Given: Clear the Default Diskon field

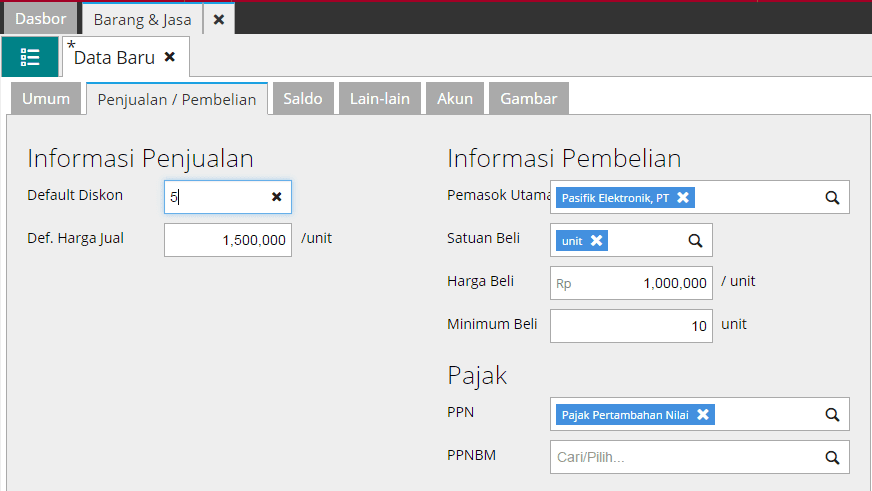Looking at the screenshot, I should pos(276,197).
